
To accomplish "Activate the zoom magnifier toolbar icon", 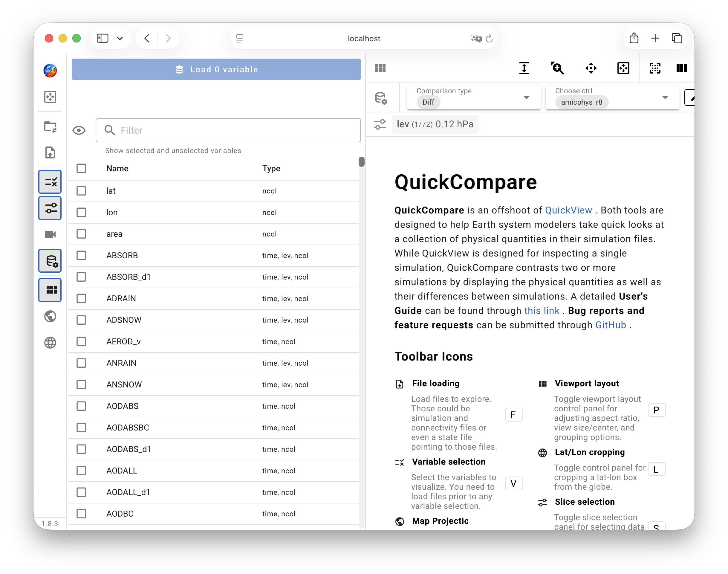I will pos(557,68).
